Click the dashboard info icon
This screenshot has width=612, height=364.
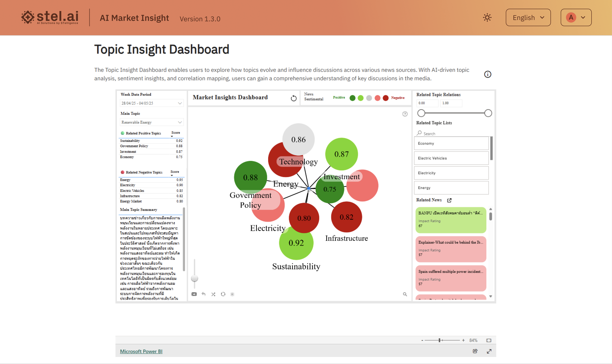coord(488,74)
